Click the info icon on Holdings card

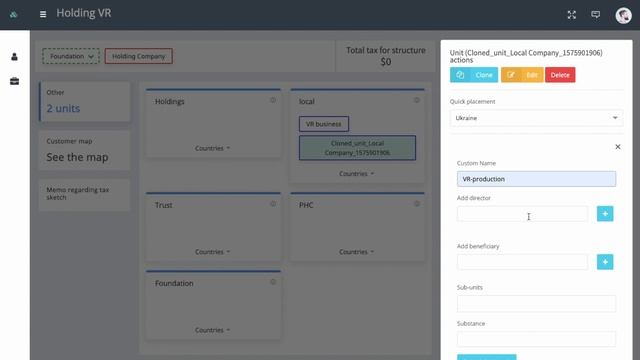click(x=273, y=100)
